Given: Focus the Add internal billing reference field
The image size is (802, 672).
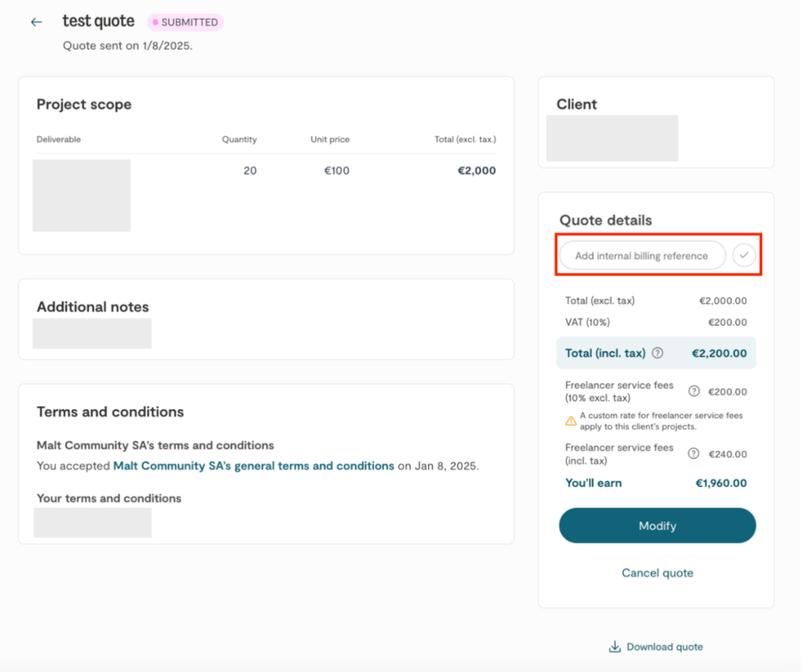Looking at the screenshot, I should [642, 256].
